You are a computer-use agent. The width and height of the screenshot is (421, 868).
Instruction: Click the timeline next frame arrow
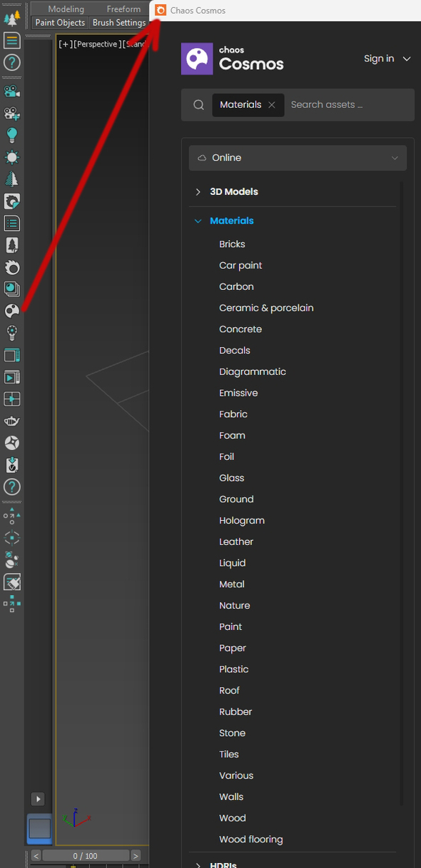coord(136,855)
